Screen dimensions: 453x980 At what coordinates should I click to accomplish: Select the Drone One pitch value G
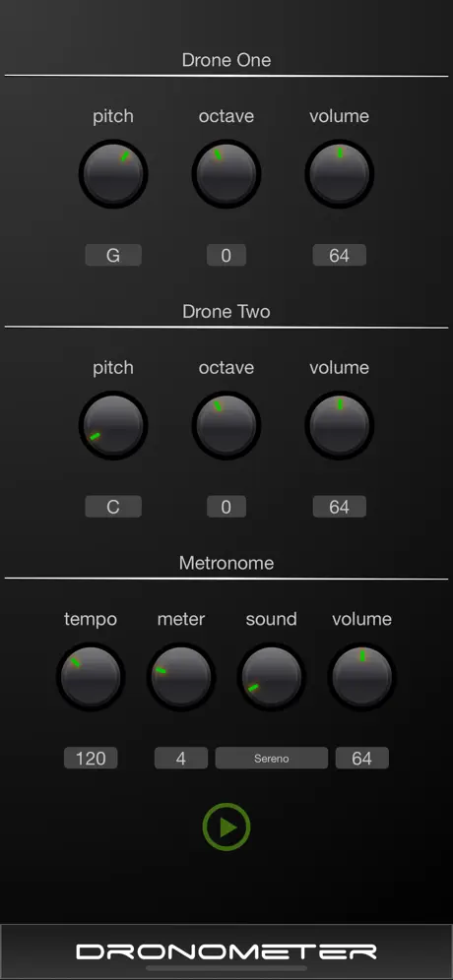pyautogui.click(x=113, y=255)
